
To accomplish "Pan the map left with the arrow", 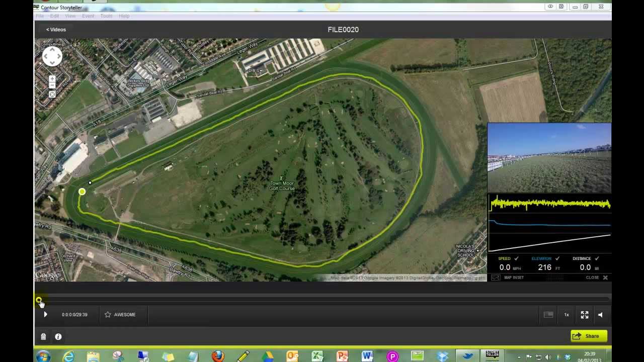I will pyautogui.click(x=46, y=56).
